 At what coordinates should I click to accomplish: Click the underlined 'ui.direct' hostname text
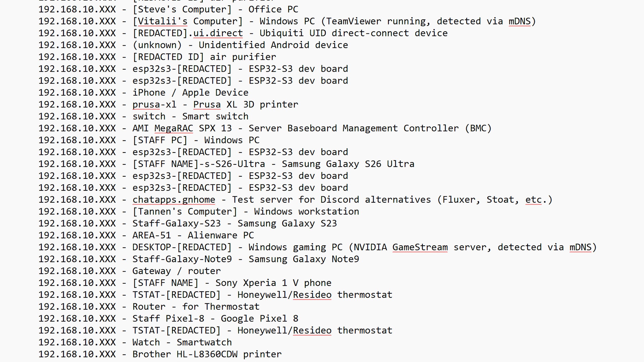pos(218,33)
